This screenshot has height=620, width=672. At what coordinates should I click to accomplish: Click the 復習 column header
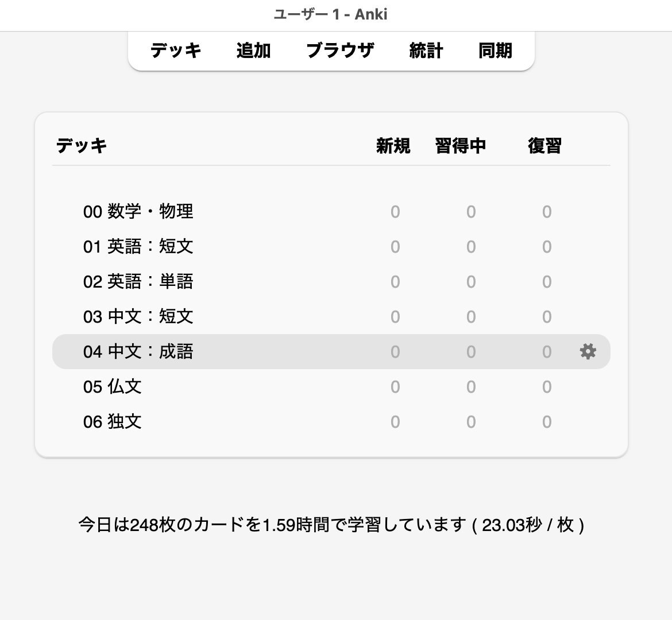pos(544,146)
